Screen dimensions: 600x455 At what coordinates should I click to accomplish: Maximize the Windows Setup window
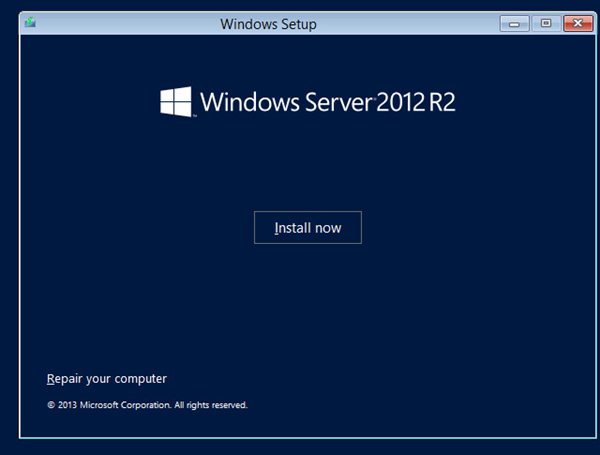(x=546, y=24)
